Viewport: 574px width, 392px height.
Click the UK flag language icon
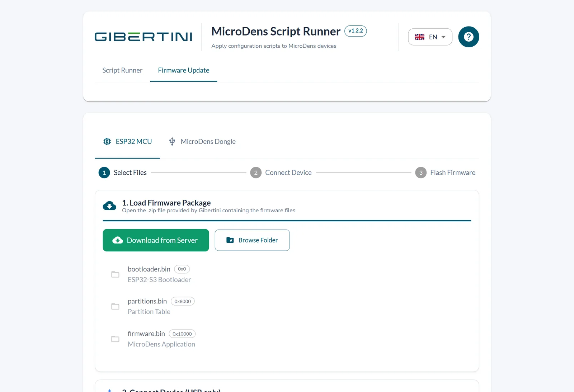tap(419, 37)
